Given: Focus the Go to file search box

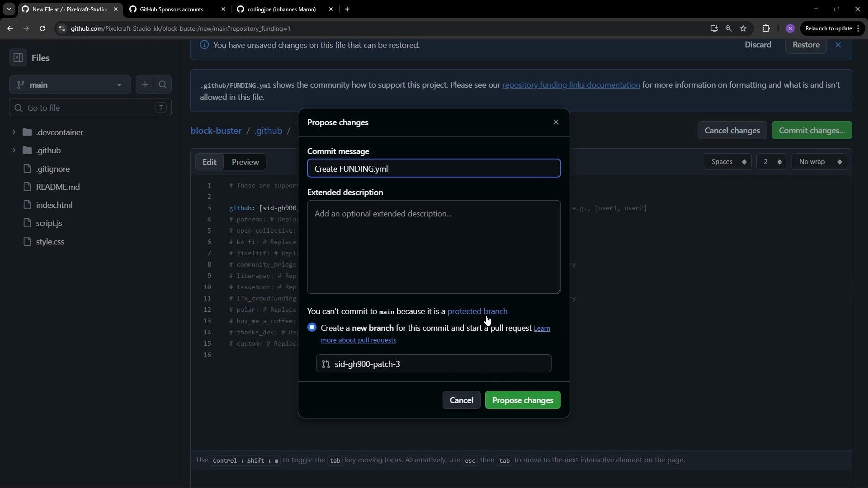Looking at the screenshot, I should pyautogui.click(x=90, y=108).
